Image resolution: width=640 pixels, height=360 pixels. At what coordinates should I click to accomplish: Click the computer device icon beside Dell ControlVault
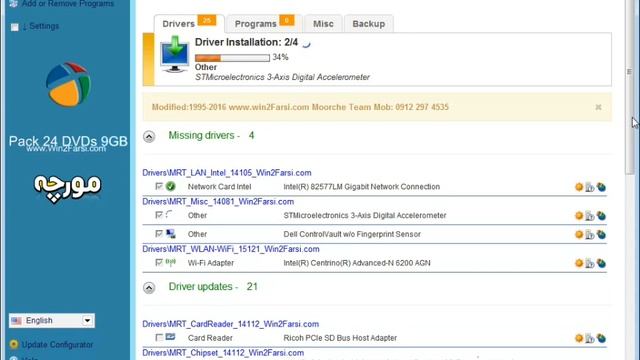coord(171,234)
